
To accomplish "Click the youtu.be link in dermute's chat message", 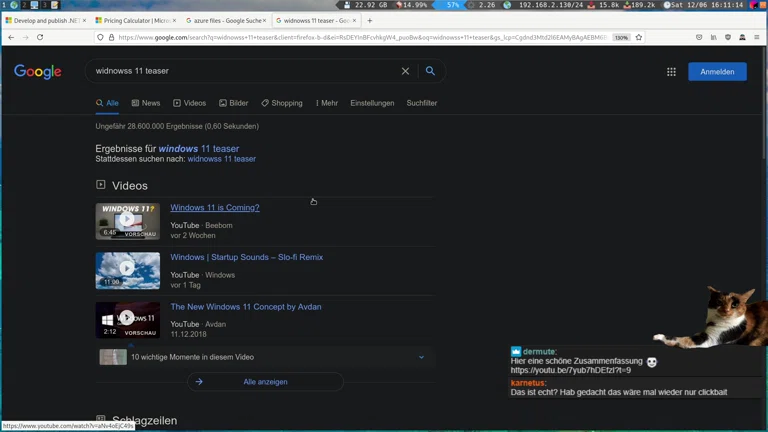I will coord(571,370).
